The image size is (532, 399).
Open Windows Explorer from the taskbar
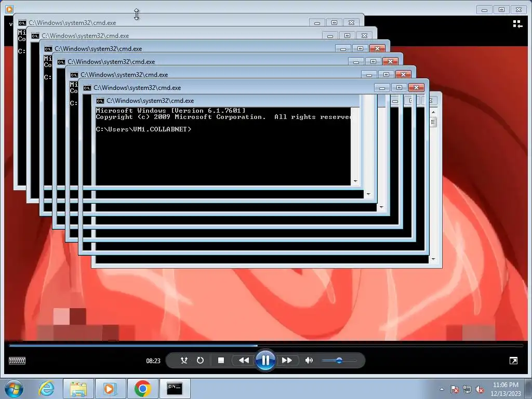click(78, 389)
